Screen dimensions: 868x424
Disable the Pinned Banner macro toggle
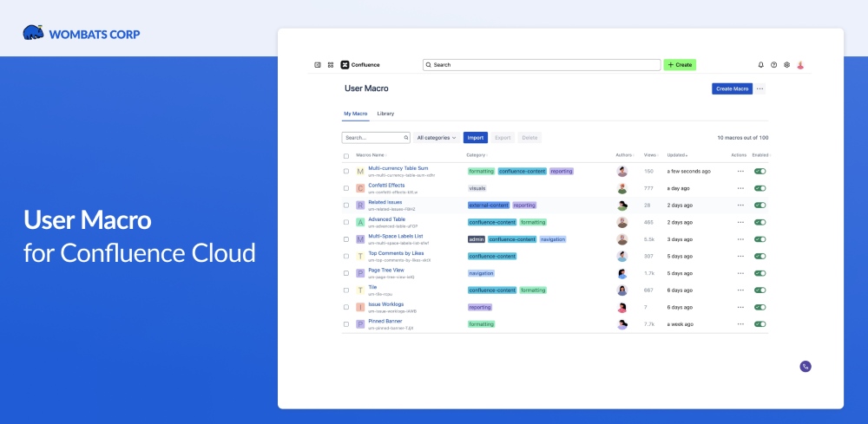760,324
